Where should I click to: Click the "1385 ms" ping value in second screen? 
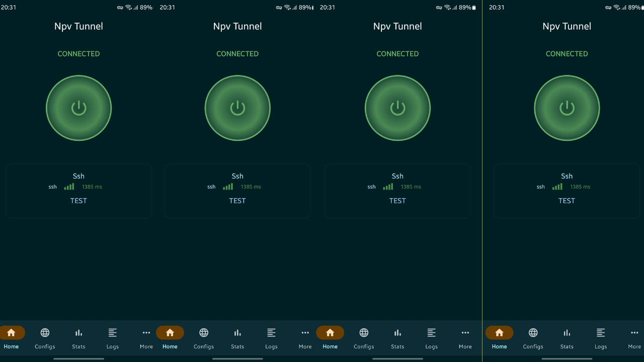pos(251,187)
